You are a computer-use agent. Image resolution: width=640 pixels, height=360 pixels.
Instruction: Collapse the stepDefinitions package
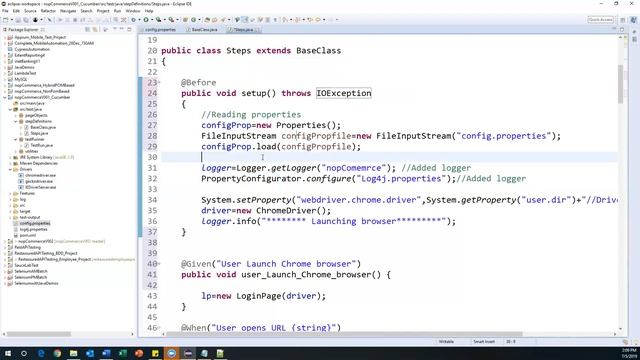coord(16,122)
